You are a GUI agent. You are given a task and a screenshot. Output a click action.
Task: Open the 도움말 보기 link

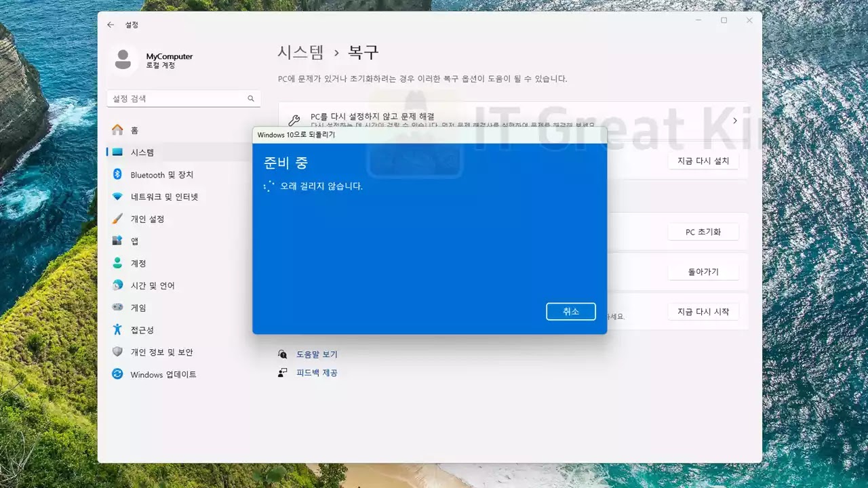point(317,354)
